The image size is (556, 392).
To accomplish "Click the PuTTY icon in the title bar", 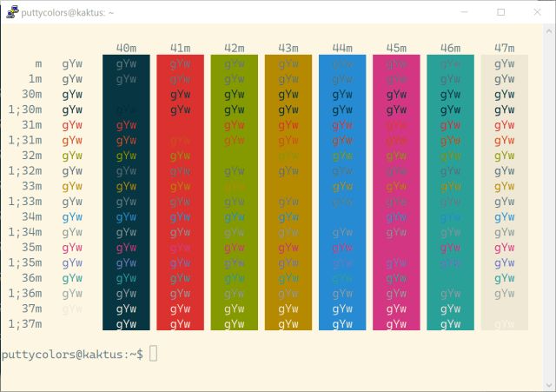I will [10, 12].
